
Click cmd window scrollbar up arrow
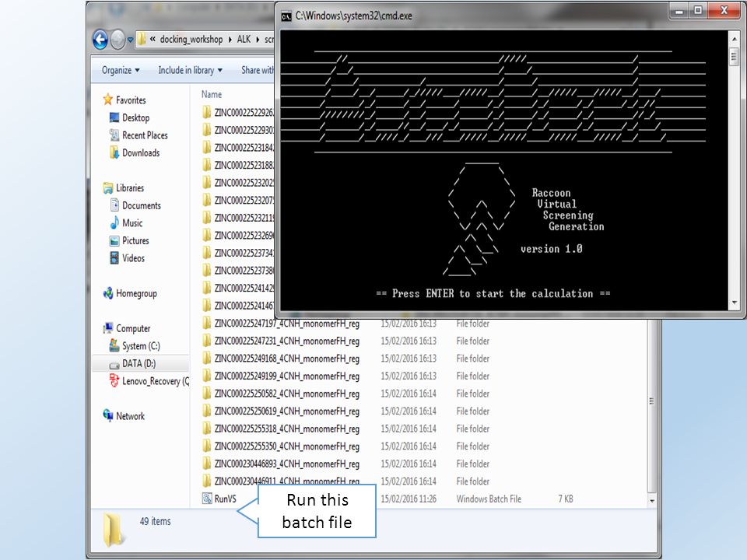click(734, 39)
